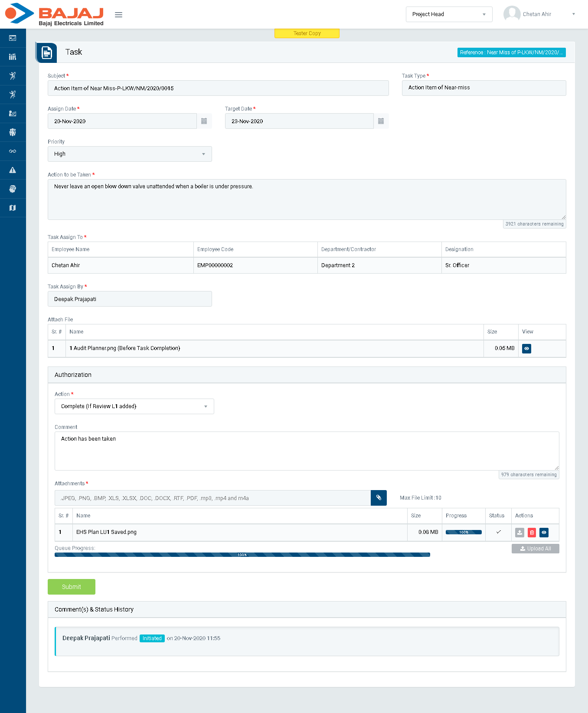Screen dimensions: 588x713
Task: View the Audit Planner.png attached file
Action: (x=526, y=349)
